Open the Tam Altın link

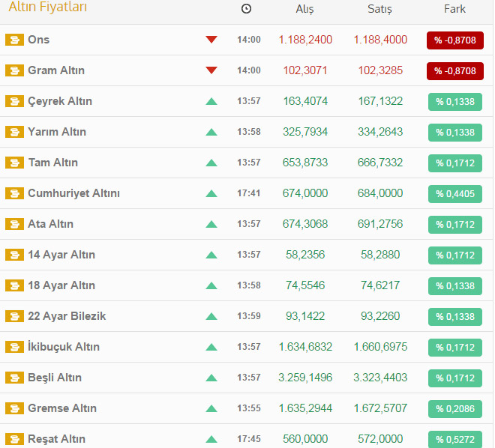53,163
